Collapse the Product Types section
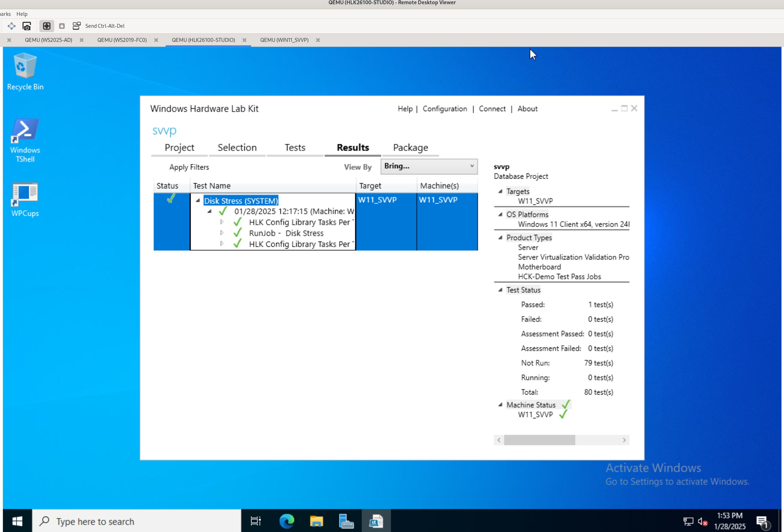The image size is (784, 532). pos(500,238)
